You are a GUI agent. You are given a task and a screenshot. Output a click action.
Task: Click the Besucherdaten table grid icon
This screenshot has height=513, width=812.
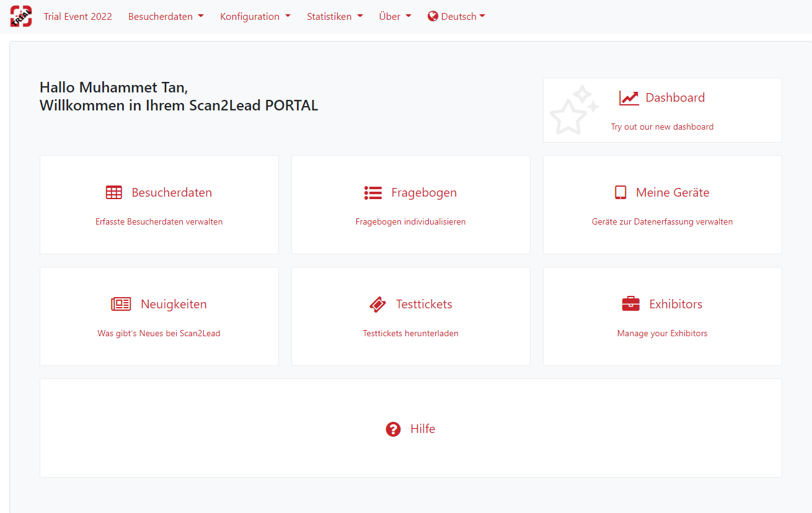114,193
